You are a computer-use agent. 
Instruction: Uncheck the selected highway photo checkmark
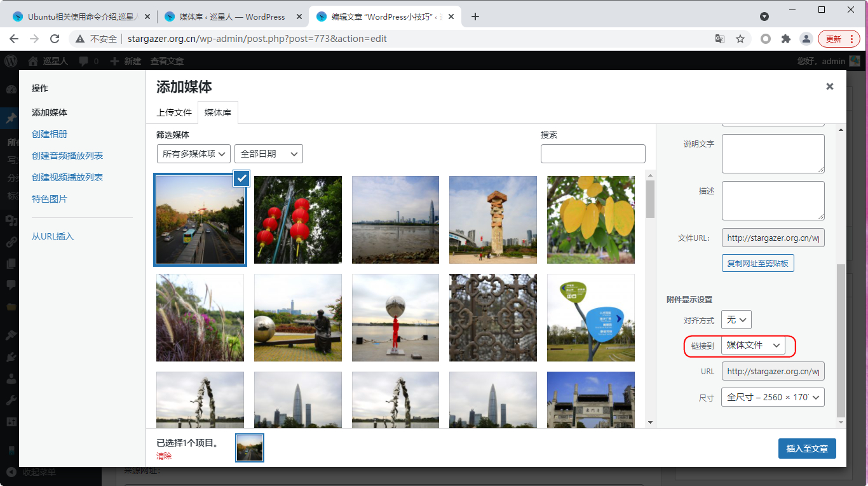pos(241,179)
